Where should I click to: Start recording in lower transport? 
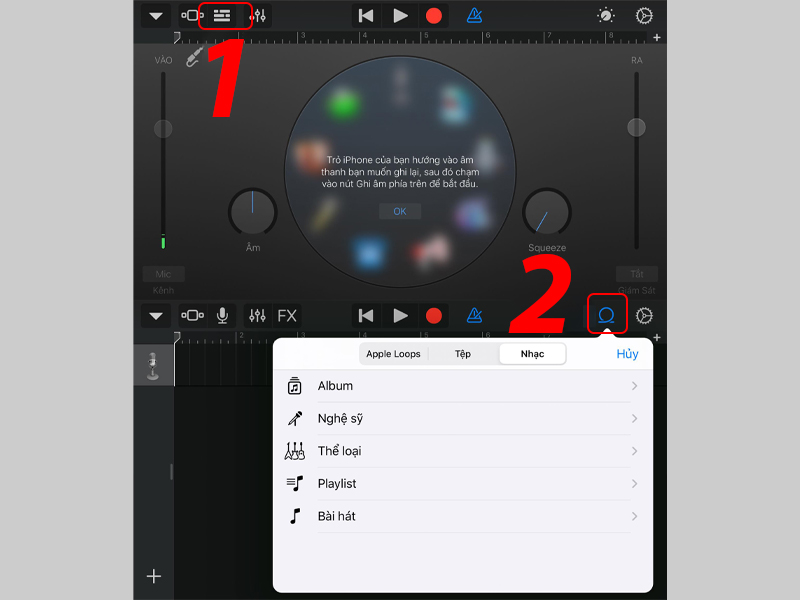tap(434, 316)
